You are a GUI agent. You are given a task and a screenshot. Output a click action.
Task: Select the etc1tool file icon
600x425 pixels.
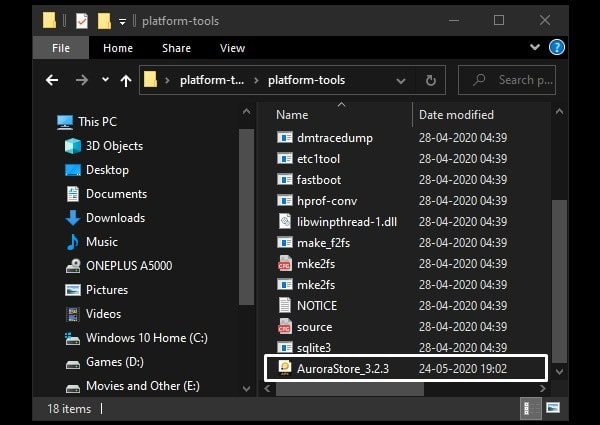285,159
